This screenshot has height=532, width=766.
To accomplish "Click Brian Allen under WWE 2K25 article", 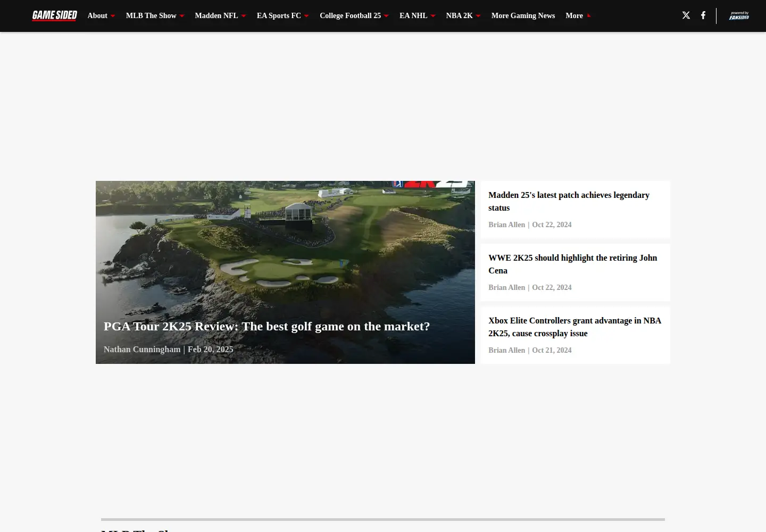I will (x=506, y=288).
